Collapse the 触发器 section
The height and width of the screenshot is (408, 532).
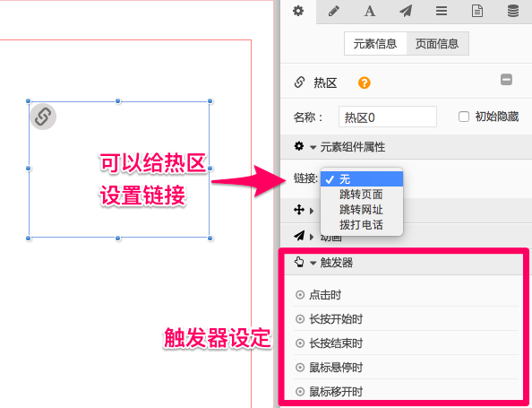click(313, 263)
